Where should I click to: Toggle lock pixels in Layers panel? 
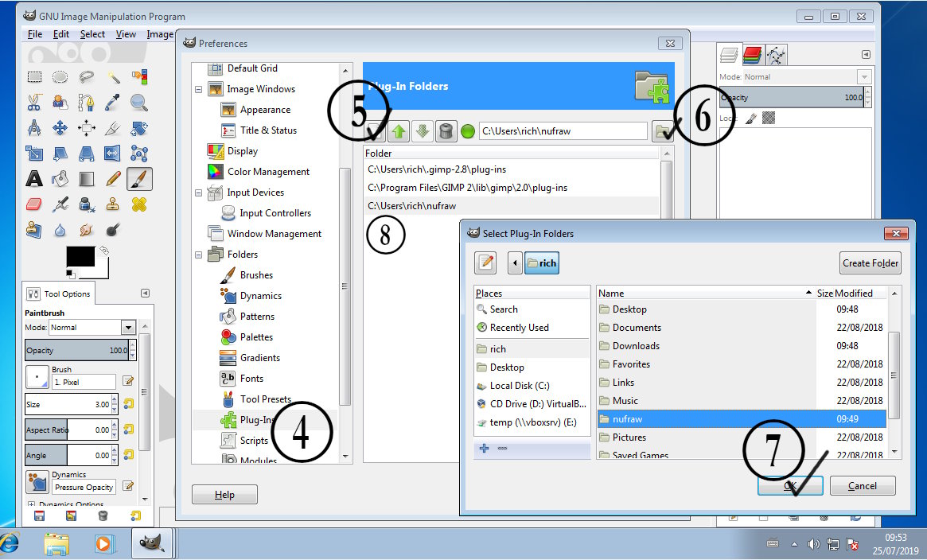pos(751,119)
